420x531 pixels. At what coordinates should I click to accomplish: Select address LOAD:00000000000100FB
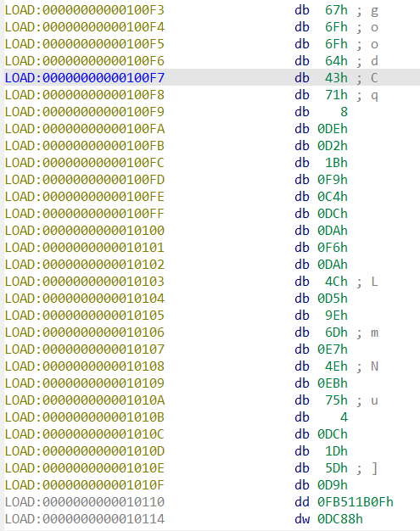click(x=85, y=146)
